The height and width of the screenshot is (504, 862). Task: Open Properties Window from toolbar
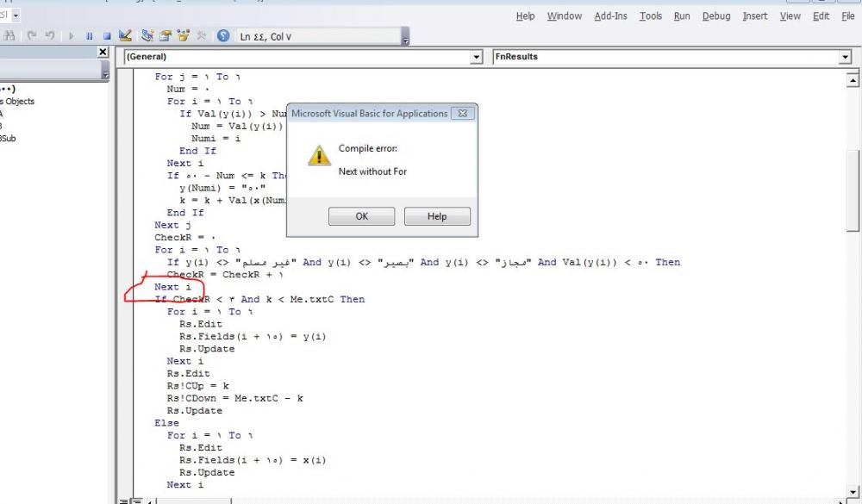tap(165, 35)
